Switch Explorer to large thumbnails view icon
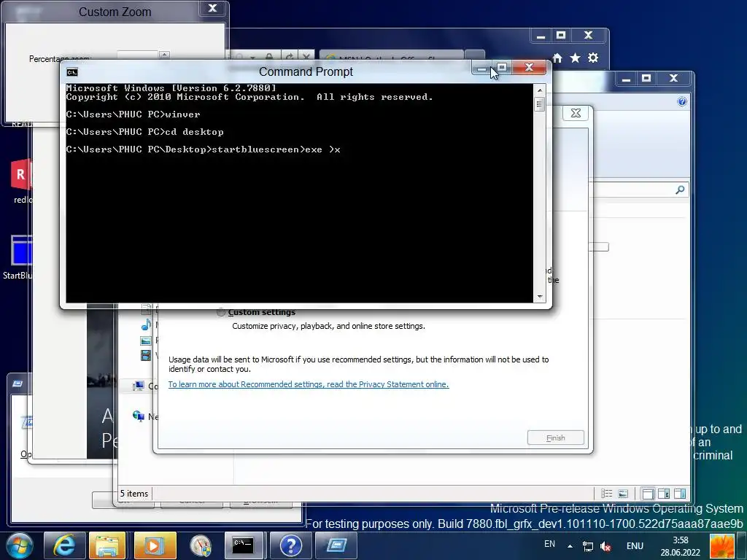The width and height of the screenshot is (747, 560). click(x=623, y=494)
